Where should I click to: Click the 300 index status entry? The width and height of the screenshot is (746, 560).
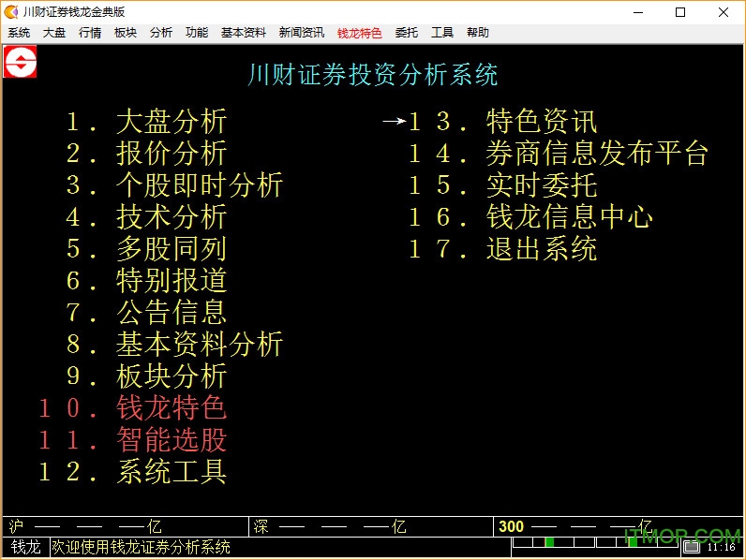pyautogui.click(x=619, y=526)
